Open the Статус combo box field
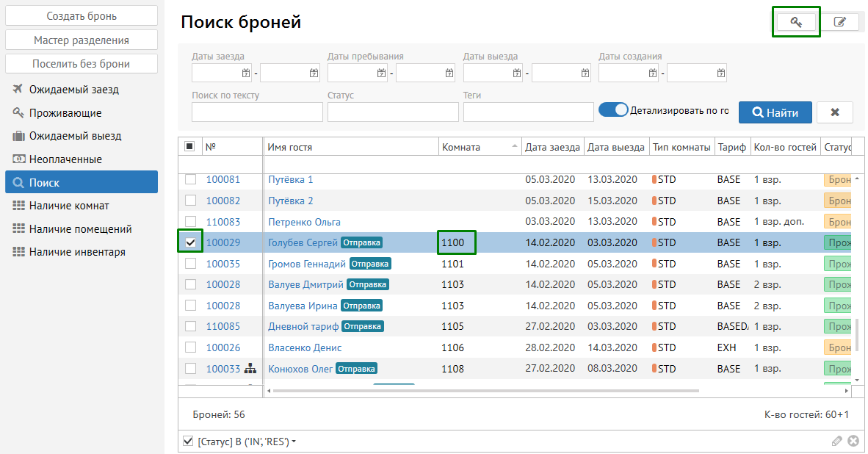 pyautogui.click(x=393, y=112)
